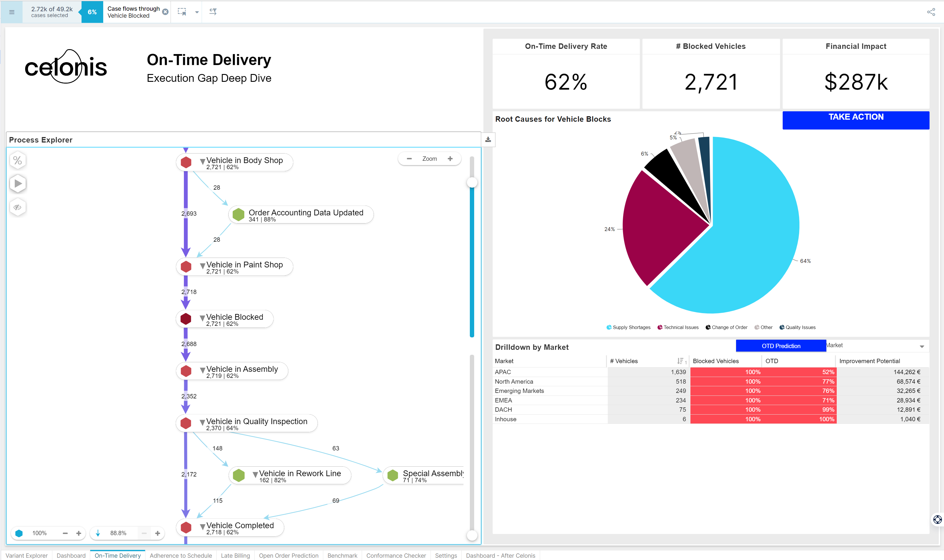Open the hamburger menu icon
The height and width of the screenshot is (560, 944).
pos(12,12)
